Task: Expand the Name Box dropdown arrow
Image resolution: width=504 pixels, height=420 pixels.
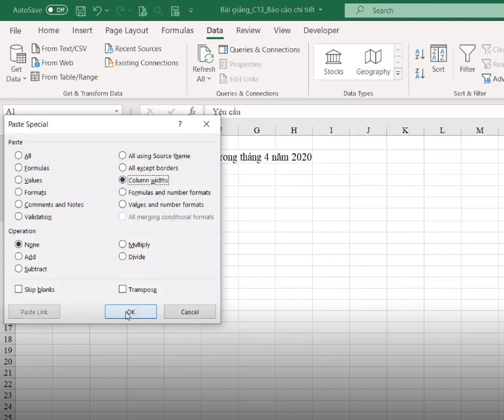Action: point(116,111)
